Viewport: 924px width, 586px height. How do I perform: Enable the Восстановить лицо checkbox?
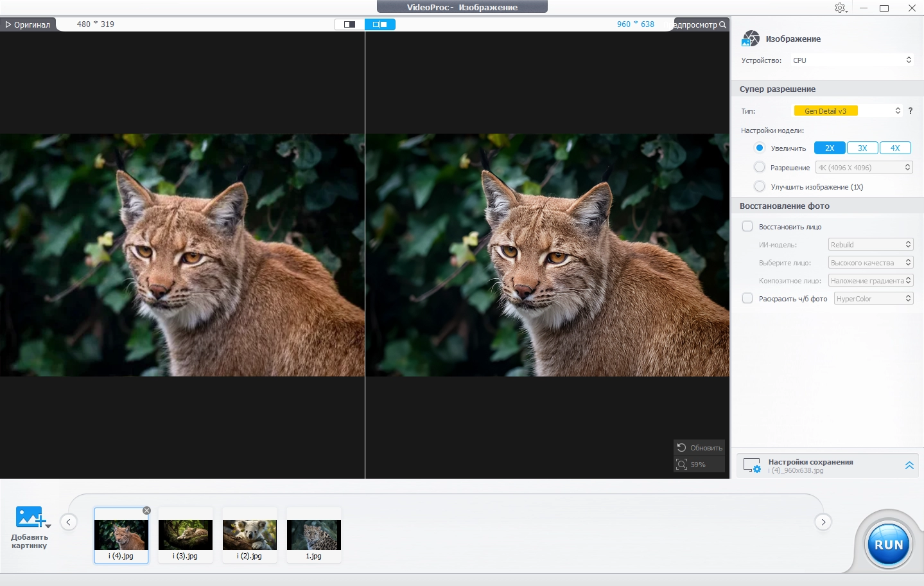(x=747, y=226)
